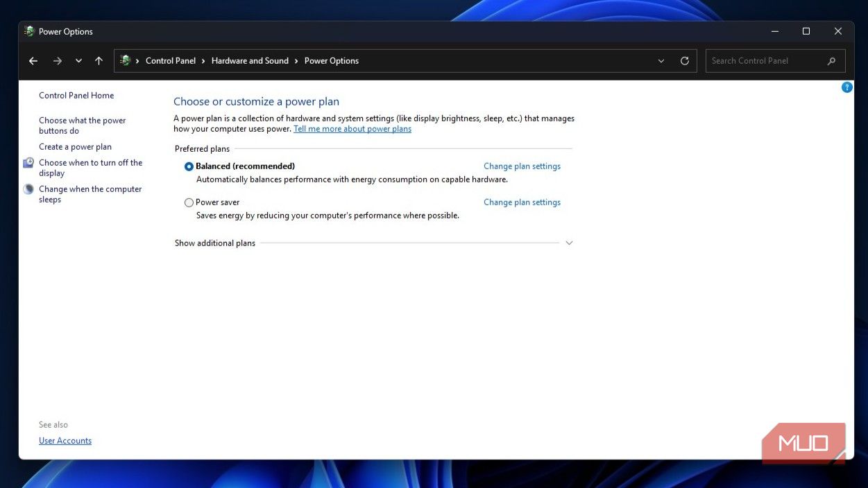
Task: Select Control Panel in the breadcrumb
Action: 171,61
